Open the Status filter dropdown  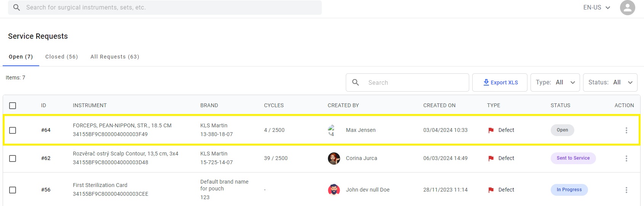click(x=610, y=82)
